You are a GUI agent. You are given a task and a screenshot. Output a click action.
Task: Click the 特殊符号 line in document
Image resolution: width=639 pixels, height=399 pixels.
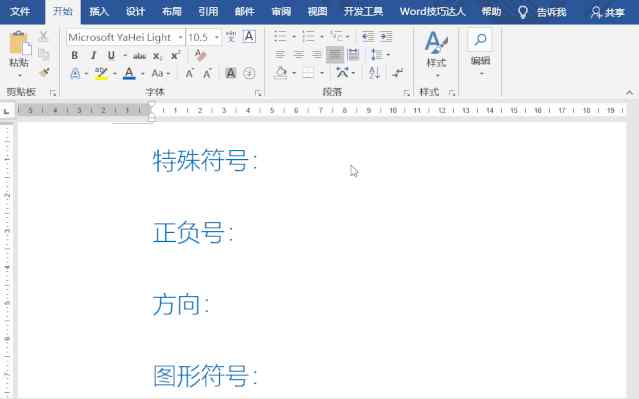pyautogui.click(x=205, y=161)
